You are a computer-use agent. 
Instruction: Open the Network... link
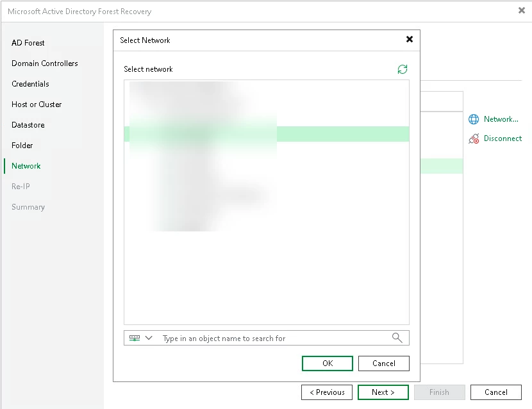[x=501, y=119]
